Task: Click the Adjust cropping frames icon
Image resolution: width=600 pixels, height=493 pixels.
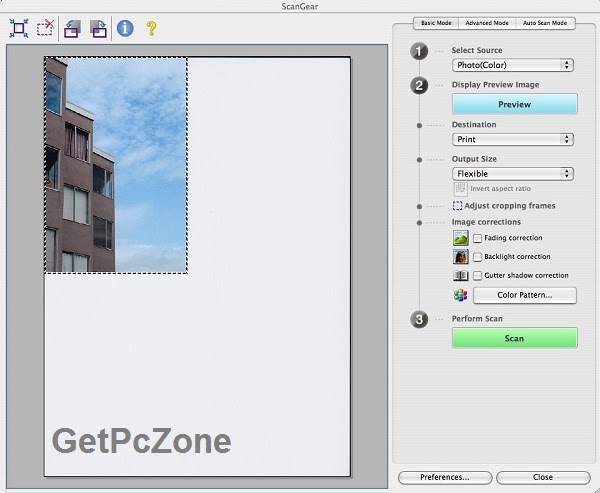Action: [x=457, y=206]
